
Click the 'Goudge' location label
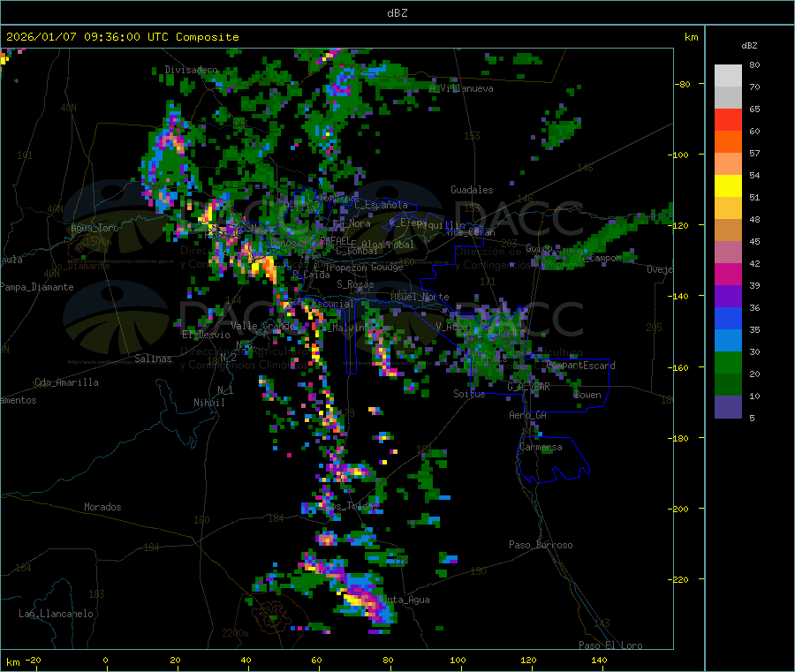[387, 267]
